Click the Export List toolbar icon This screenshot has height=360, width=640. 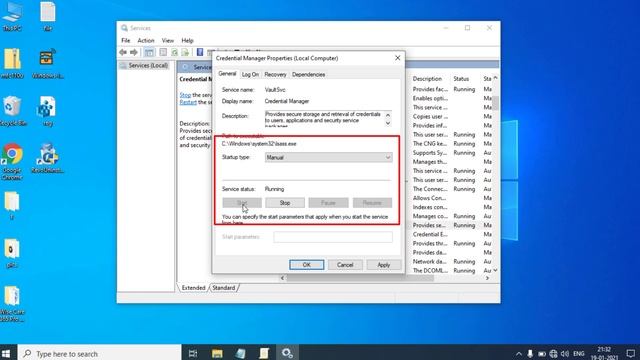click(x=185, y=52)
